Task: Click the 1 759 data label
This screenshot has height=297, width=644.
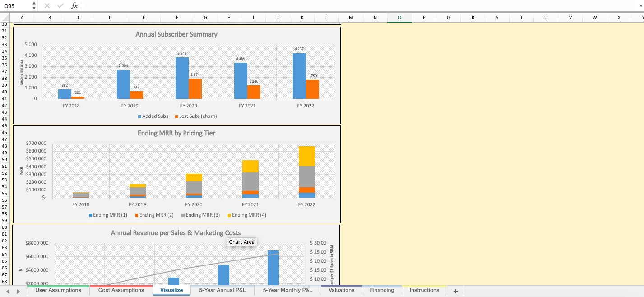Action: tap(312, 76)
